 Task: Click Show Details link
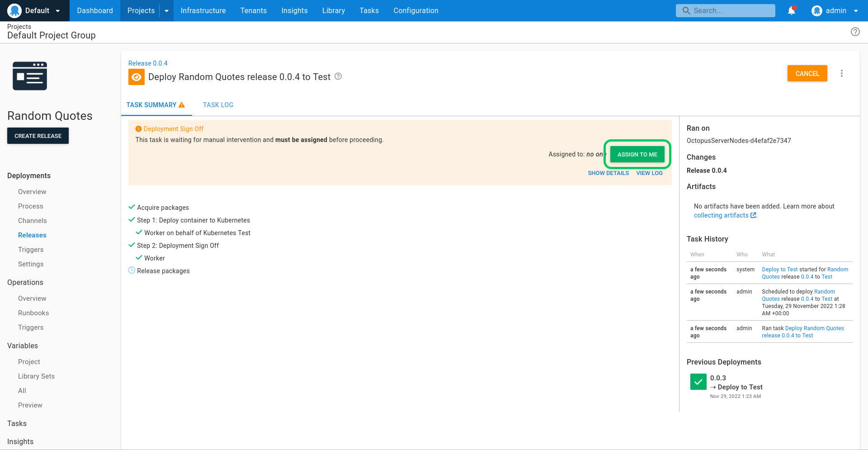tap(608, 173)
